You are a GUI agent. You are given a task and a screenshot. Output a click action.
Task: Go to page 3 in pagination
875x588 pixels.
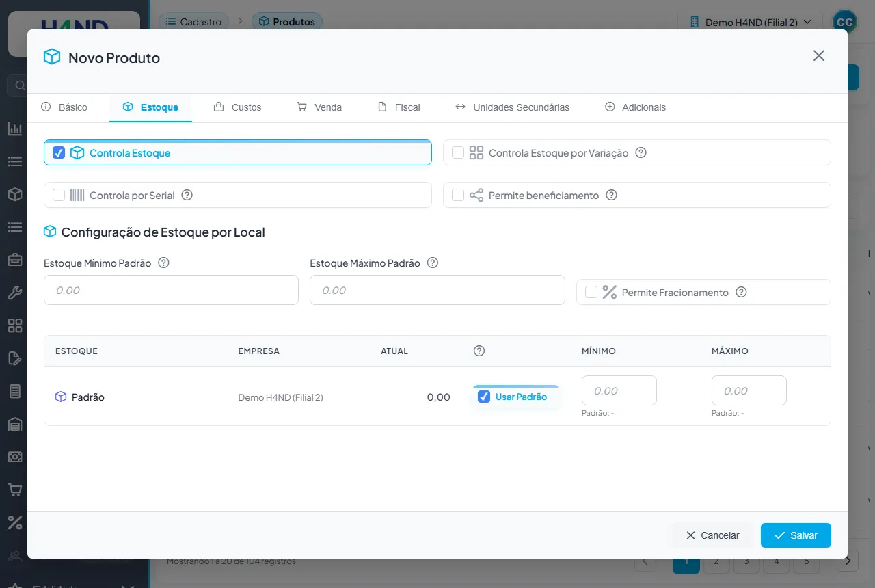tap(746, 561)
